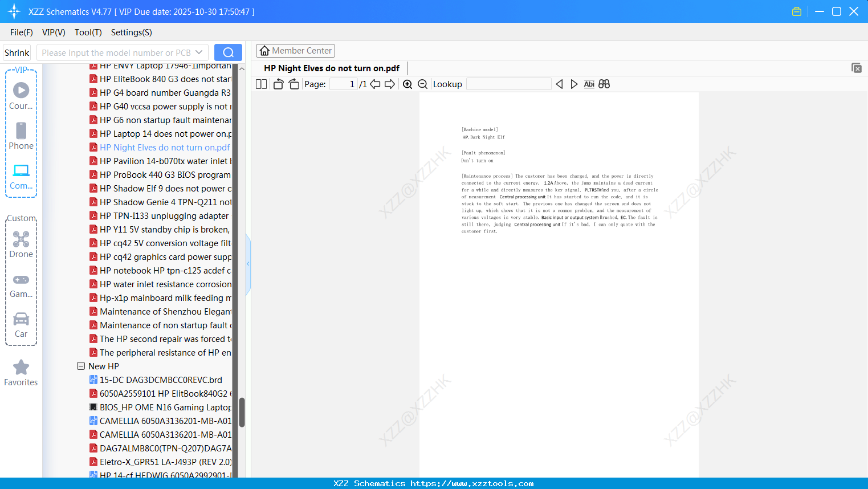Image resolution: width=868 pixels, height=489 pixels.
Task: Select the Computer category icon
Action: (21, 176)
